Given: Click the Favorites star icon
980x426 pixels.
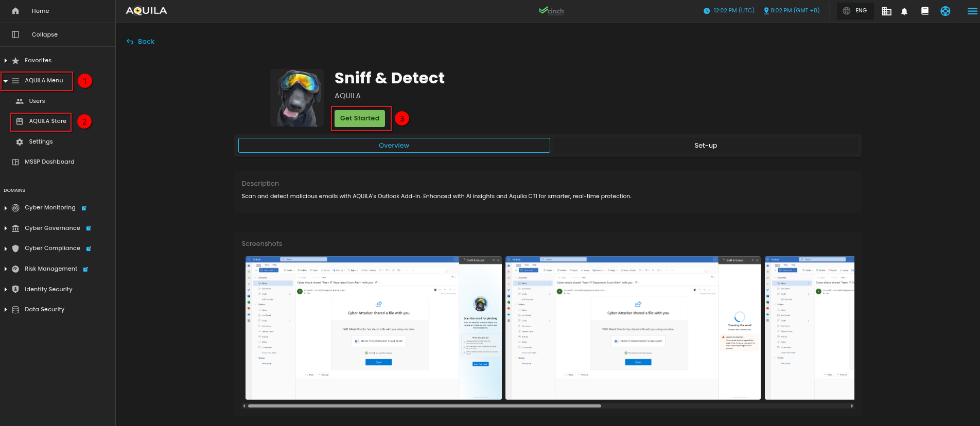Looking at the screenshot, I should click(15, 61).
